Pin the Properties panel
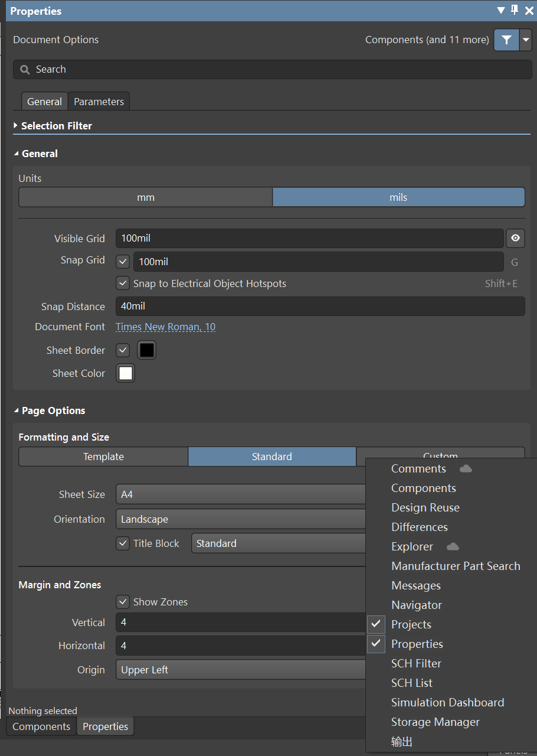Viewport: 537px width, 756px height. click(515, 11)
